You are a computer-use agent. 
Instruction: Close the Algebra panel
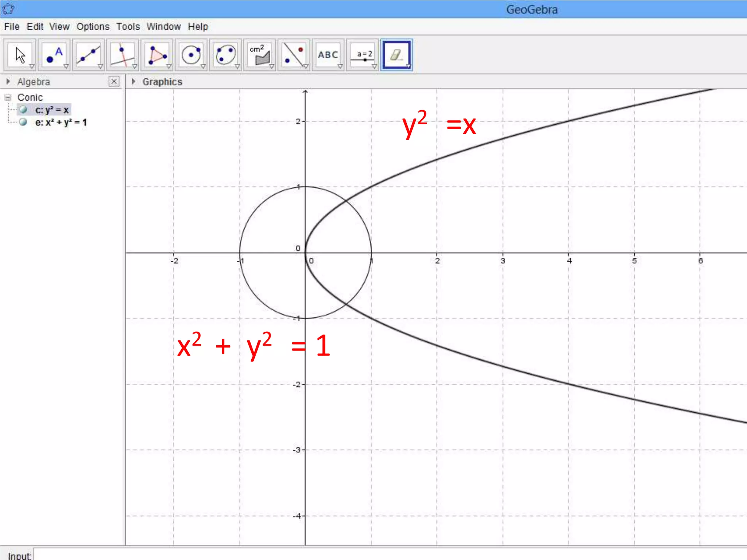[114, 81]
